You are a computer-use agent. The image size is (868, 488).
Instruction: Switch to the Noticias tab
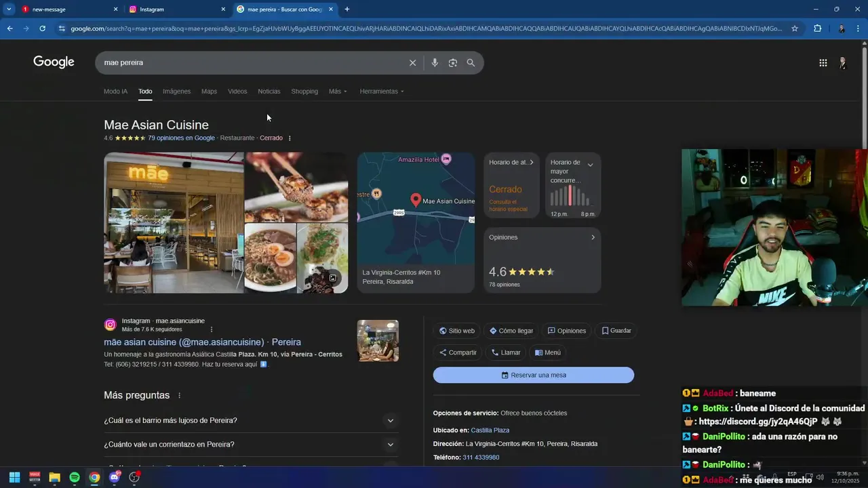[269, 91]
